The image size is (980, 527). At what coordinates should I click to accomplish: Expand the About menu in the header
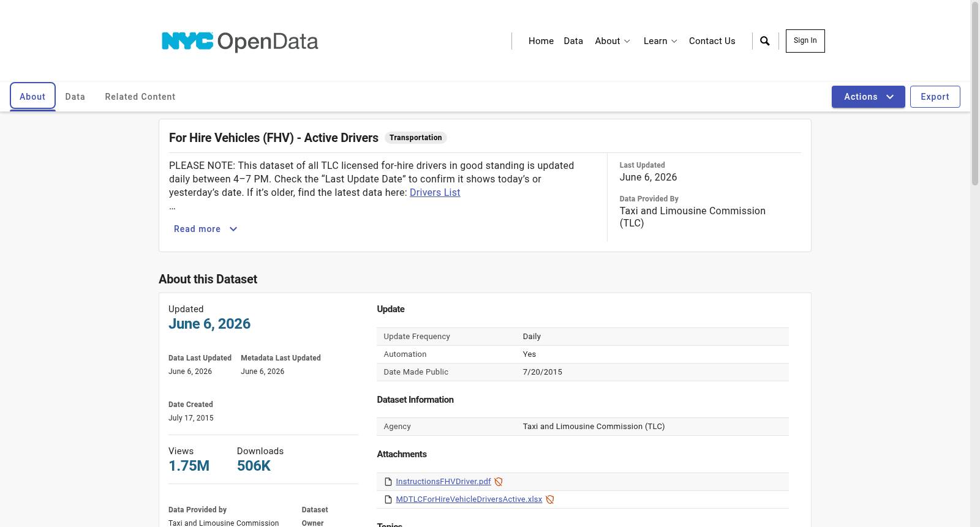tap(612, 41)
